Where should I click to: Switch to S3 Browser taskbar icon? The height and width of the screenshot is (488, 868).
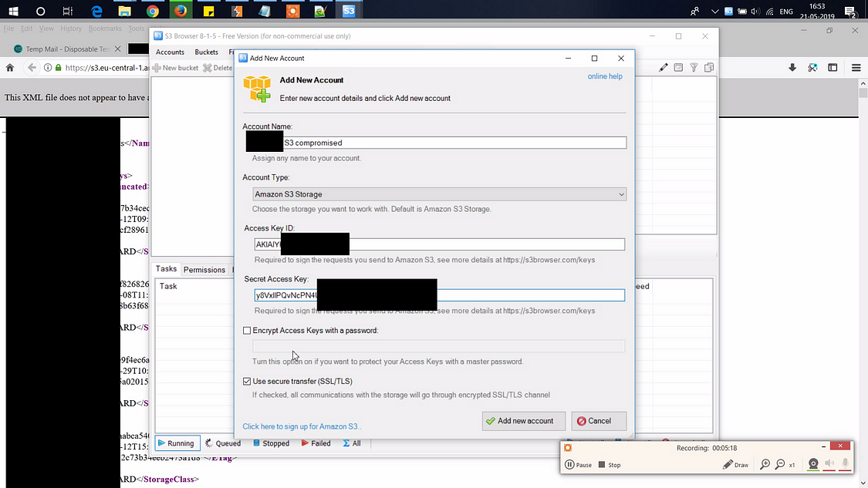click(349, 11)
